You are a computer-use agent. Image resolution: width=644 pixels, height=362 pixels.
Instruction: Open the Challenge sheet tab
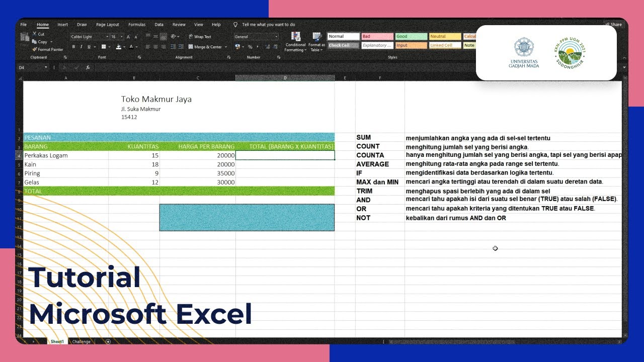click(82, 342)
